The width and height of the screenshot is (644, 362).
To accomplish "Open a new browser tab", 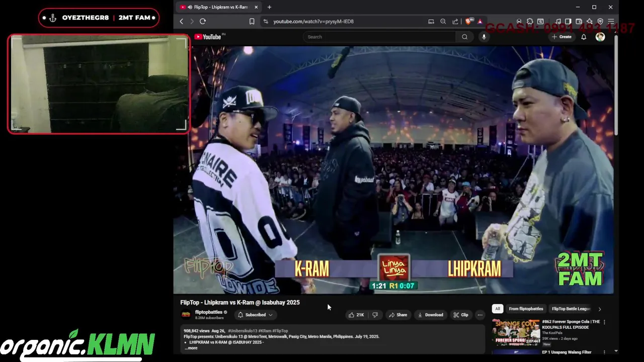I will [269, 7].
